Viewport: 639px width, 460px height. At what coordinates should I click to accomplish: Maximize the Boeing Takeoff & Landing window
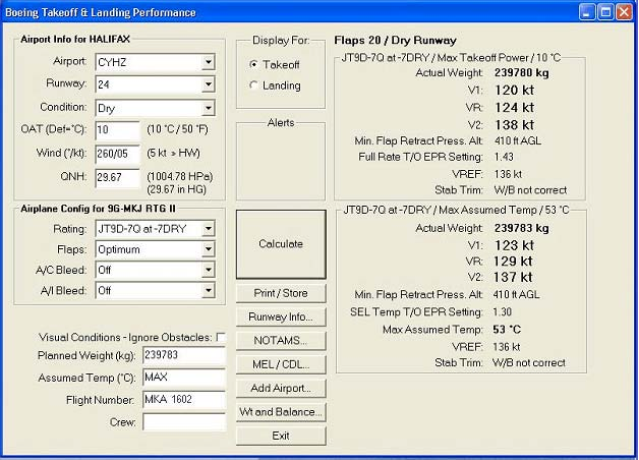606,12
